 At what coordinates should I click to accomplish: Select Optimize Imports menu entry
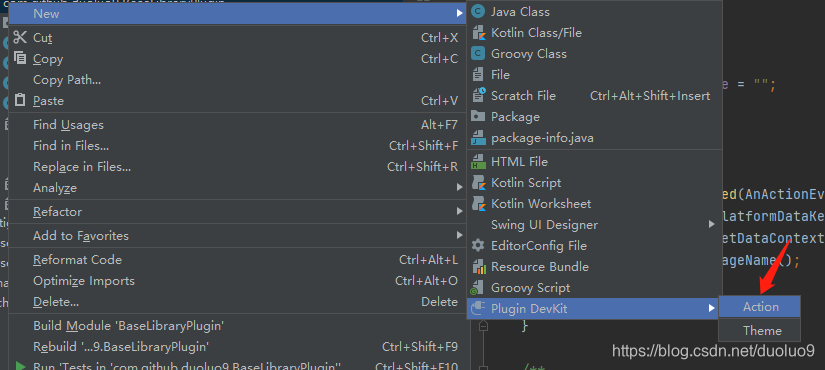tap(238, 281)
